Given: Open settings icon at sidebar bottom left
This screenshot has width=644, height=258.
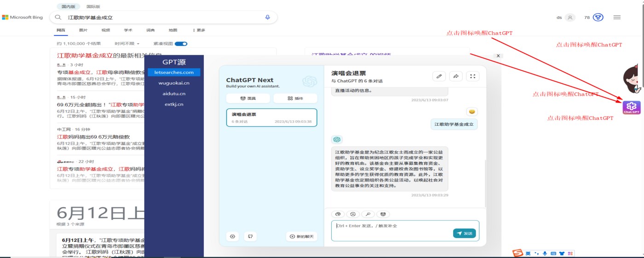Looking at the screenshot, I should tap(232, 236).
